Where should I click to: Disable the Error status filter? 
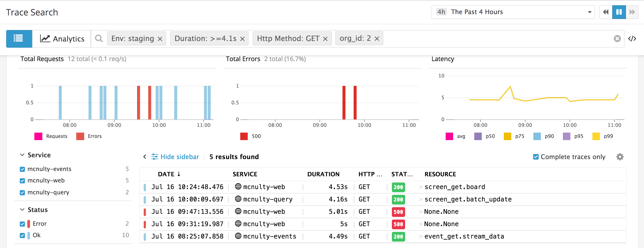point(22,224)
